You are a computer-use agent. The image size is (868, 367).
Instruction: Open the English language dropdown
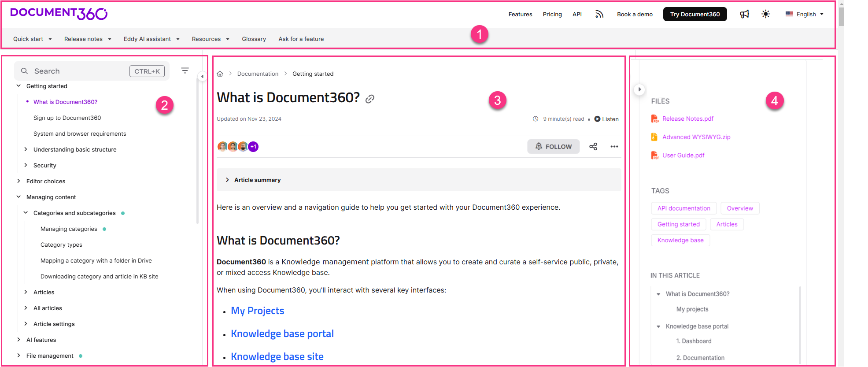(805, 14)
